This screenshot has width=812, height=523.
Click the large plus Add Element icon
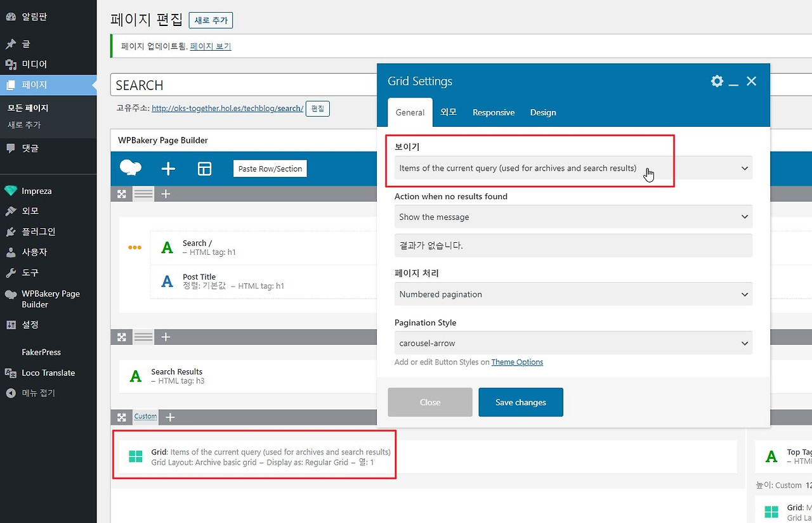coord(168,169)
